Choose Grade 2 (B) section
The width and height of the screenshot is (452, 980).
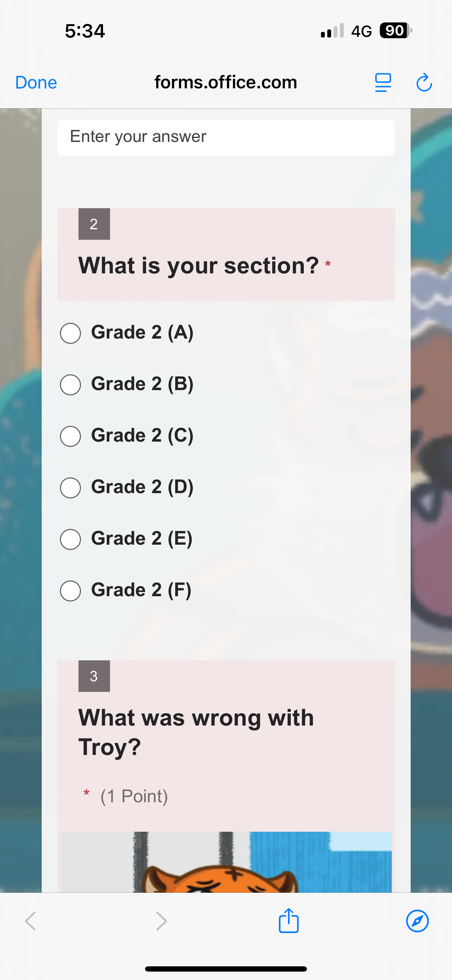(x=70, y=384)
